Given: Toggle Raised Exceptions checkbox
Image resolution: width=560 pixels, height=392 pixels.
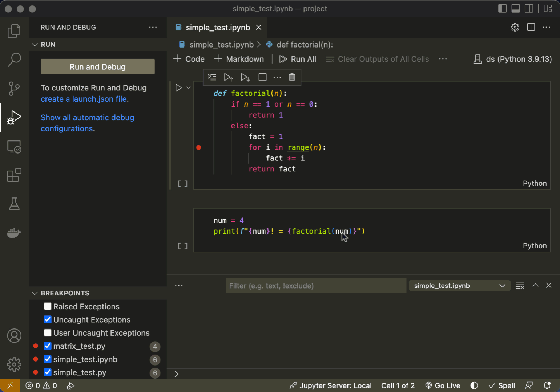Looking at the screenshot, I should pyautogui.click(x=48, y=306).
